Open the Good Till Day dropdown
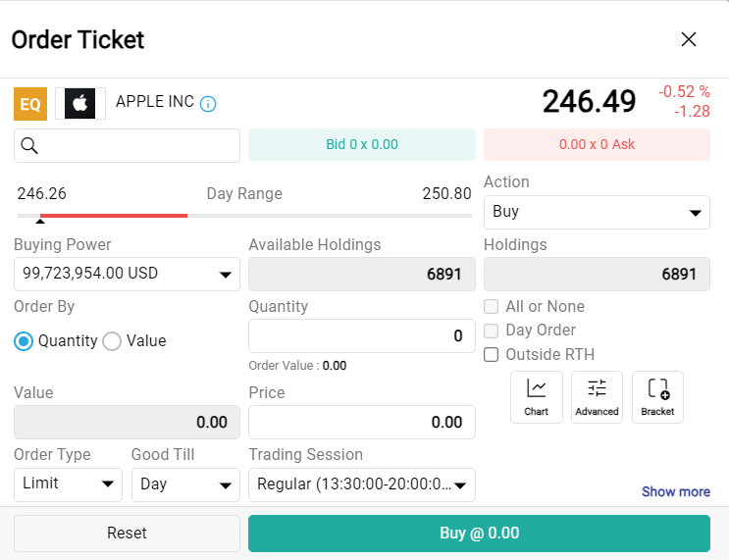 tap(185, 484)
